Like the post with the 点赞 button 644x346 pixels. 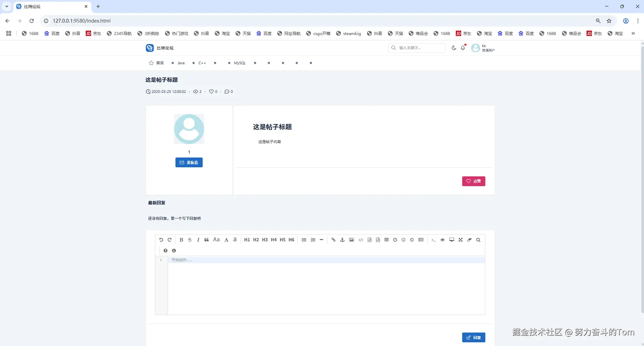point(474,181)
